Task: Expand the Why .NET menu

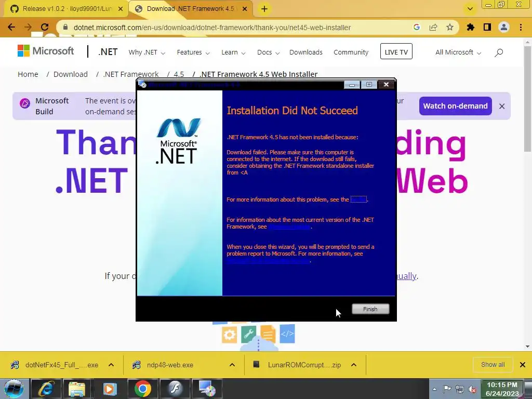Action: click(x=147, y=52)
